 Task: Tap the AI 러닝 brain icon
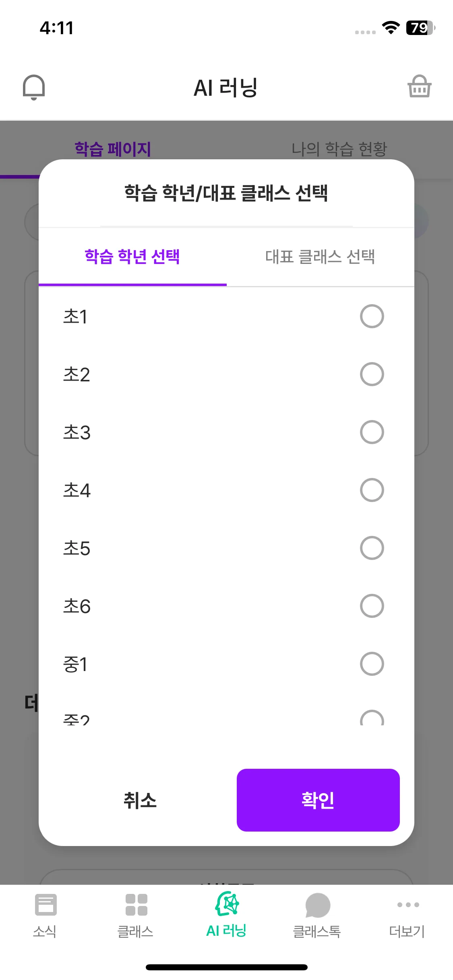[227, 904]
